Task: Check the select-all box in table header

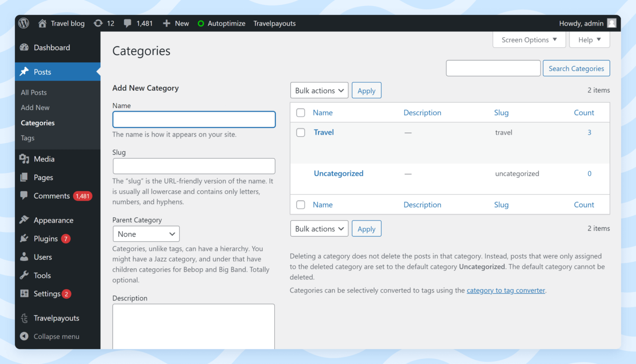Action: [x=301, y=113]
